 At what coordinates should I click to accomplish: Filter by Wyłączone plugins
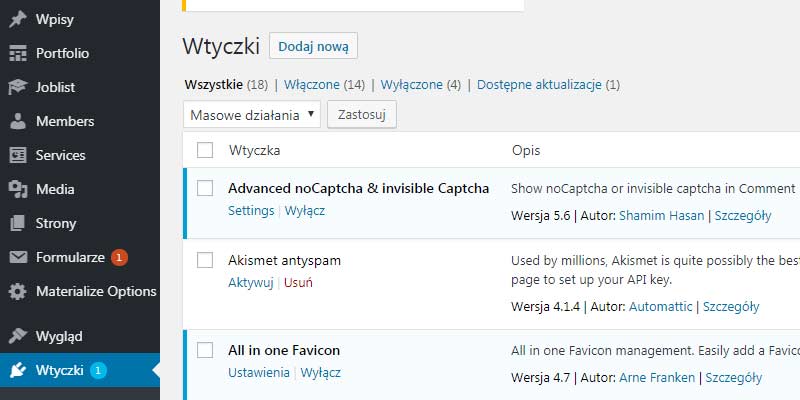tap(412, 85)
